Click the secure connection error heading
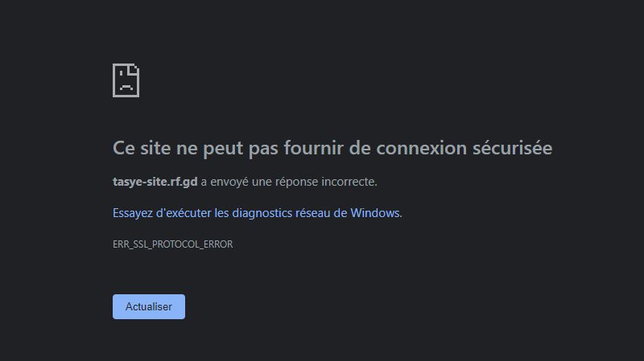644x361 pixels. point(332,149)
